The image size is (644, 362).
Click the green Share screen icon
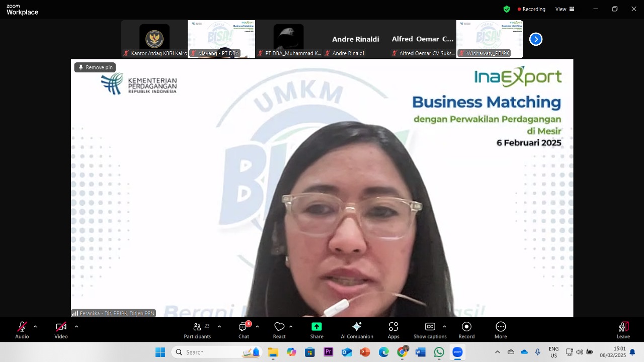click(x=316, y=327)
